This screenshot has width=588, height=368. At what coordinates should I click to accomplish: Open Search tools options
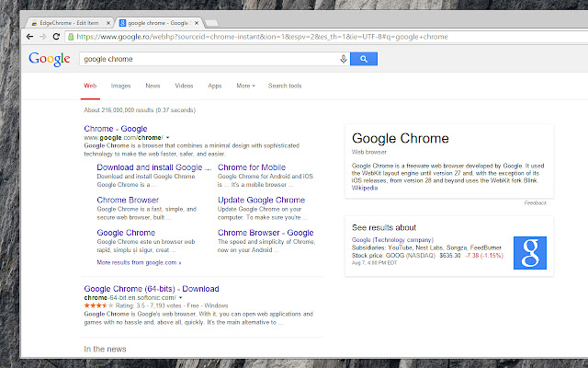click(285, 86)
